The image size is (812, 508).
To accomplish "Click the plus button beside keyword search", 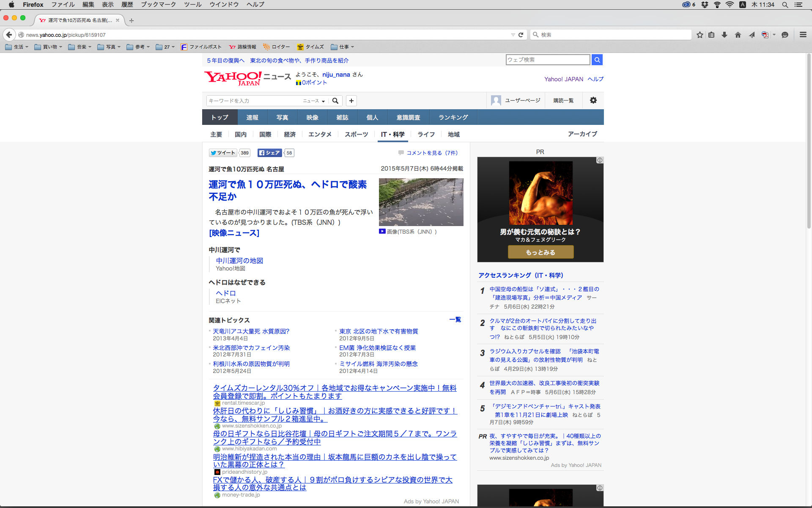I will point(351,101).
